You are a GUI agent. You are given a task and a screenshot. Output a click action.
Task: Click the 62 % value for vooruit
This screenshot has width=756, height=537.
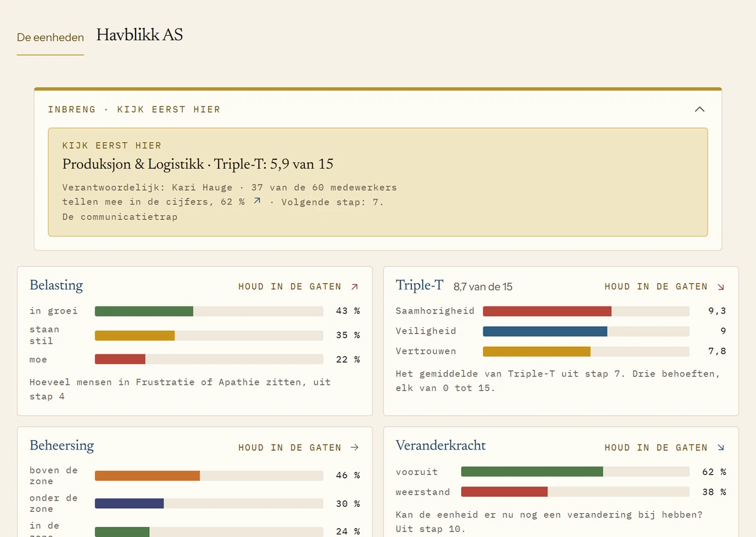[x=714, y=472]
